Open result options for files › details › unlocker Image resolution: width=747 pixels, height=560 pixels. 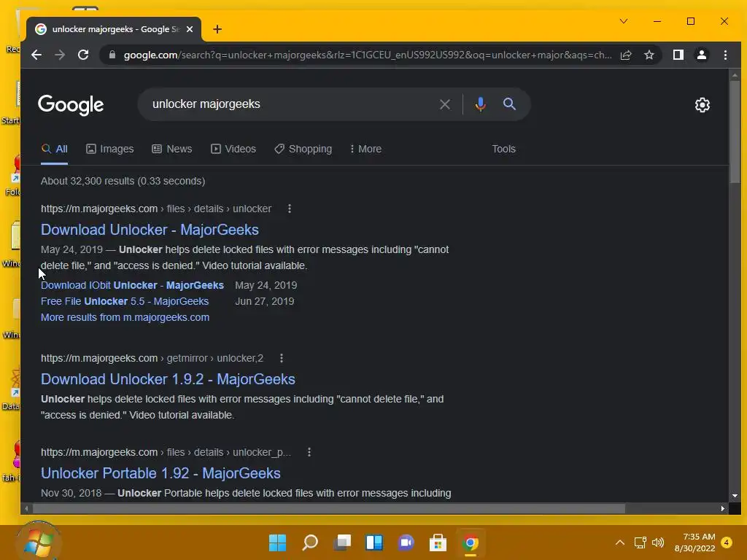click(x=290, y=209)
